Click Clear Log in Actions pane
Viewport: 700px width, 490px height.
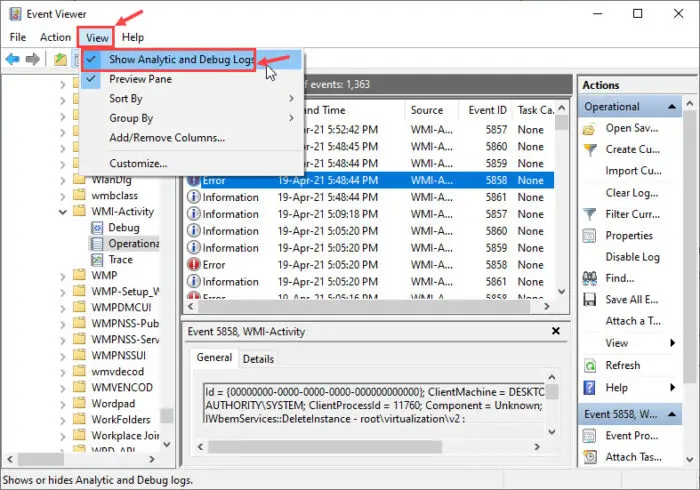click(x=632, y=193)
